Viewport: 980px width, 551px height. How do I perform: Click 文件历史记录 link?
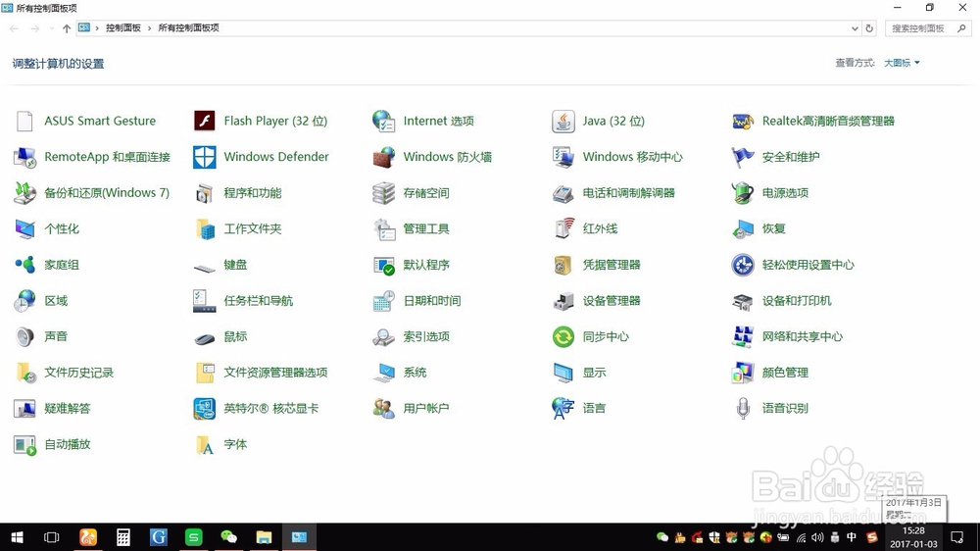78,373
